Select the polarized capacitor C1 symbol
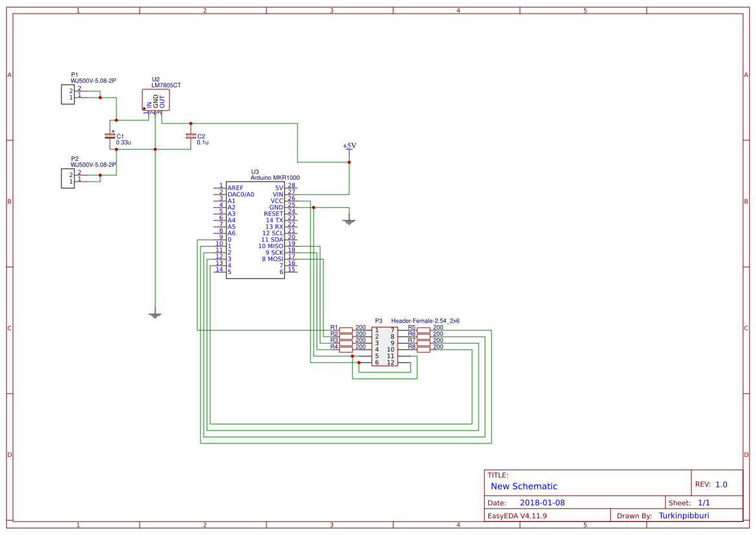The height and width of the screenshot is (535, 756). click(111, 136)
